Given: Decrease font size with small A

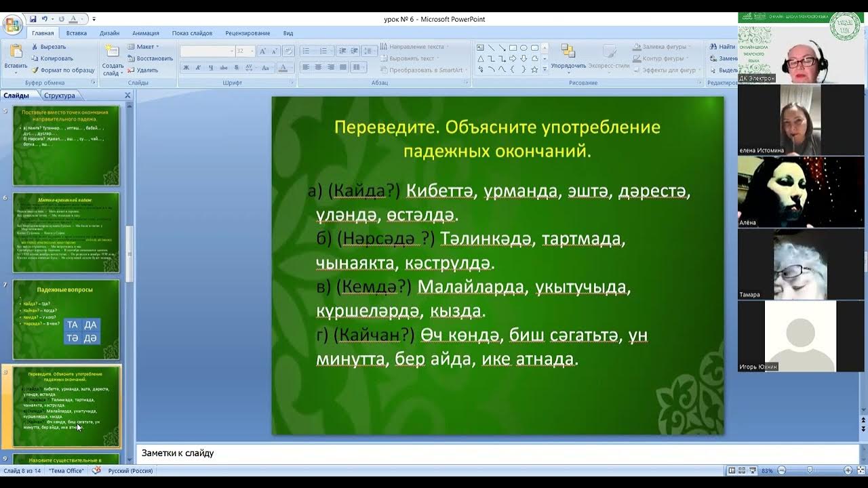Looking at the screenshot, I should coord(275,52).
